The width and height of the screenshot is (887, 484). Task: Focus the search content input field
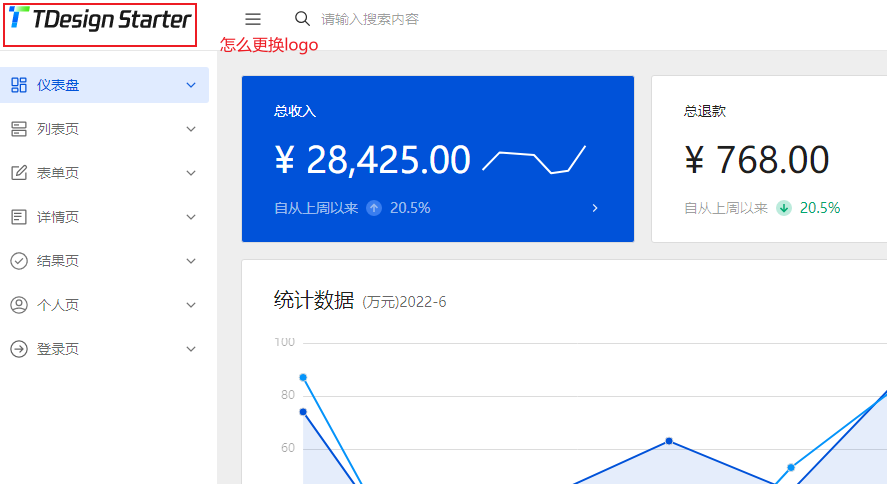point(370,19)
